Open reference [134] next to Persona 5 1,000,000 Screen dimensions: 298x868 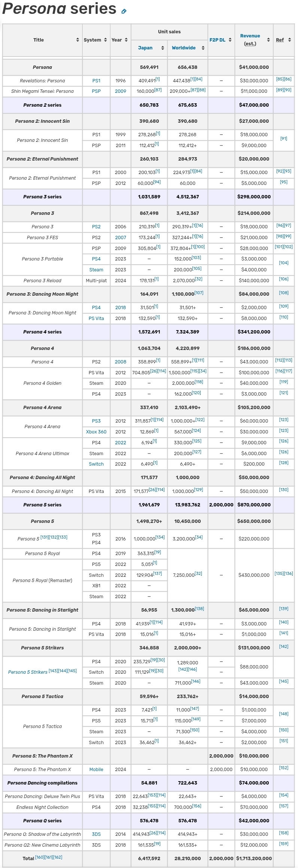tap(160, 537)
